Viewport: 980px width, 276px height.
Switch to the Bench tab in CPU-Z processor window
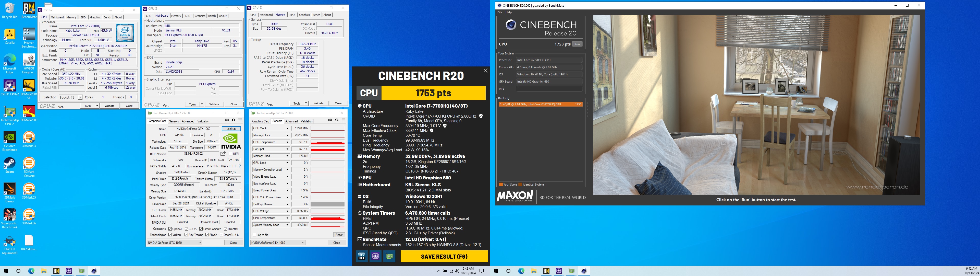coord(107,17)
